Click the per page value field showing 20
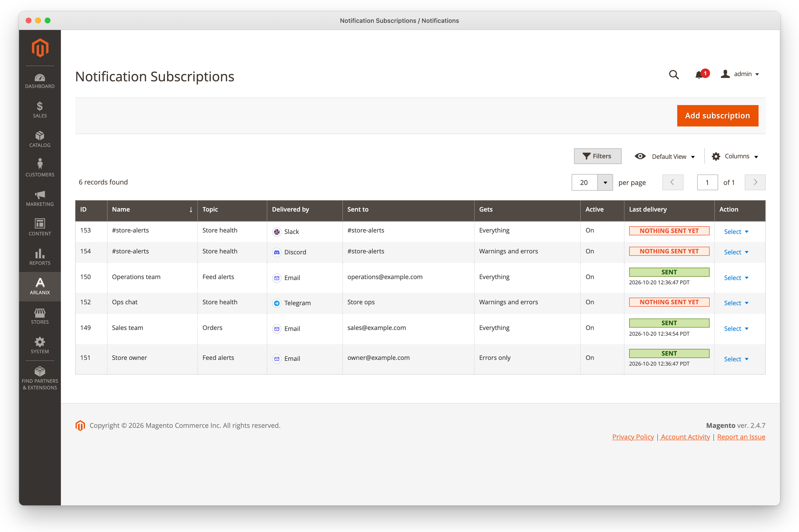The image size is (799, 532). click(x=584, y=183)
